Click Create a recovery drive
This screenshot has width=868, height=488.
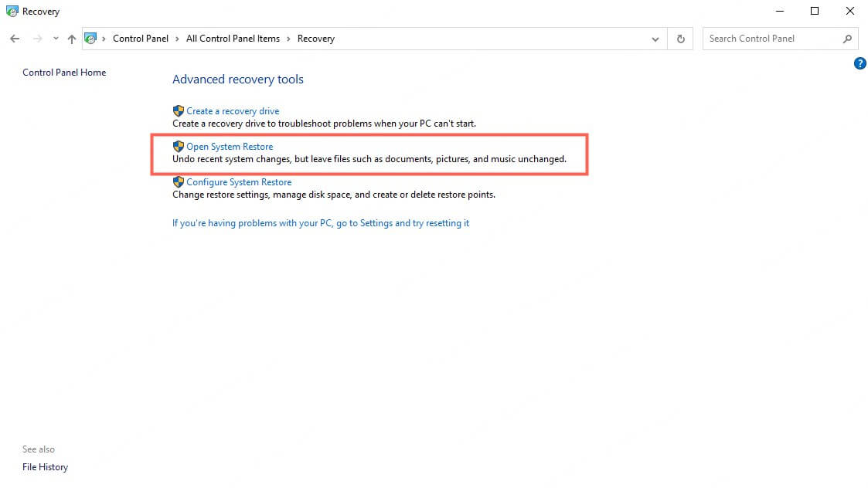[x=233, y=111]
